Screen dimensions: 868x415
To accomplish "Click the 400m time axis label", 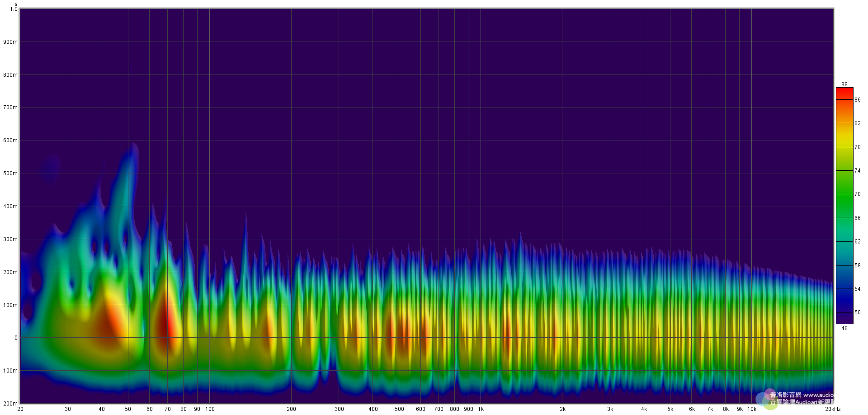I will coord(10,206).
